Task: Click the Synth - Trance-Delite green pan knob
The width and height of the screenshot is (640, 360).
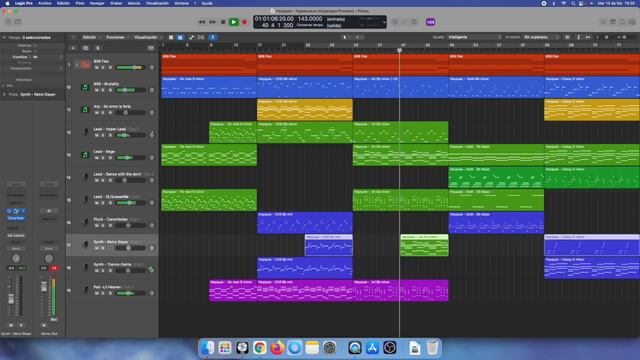Action: [x=152, y=269]
